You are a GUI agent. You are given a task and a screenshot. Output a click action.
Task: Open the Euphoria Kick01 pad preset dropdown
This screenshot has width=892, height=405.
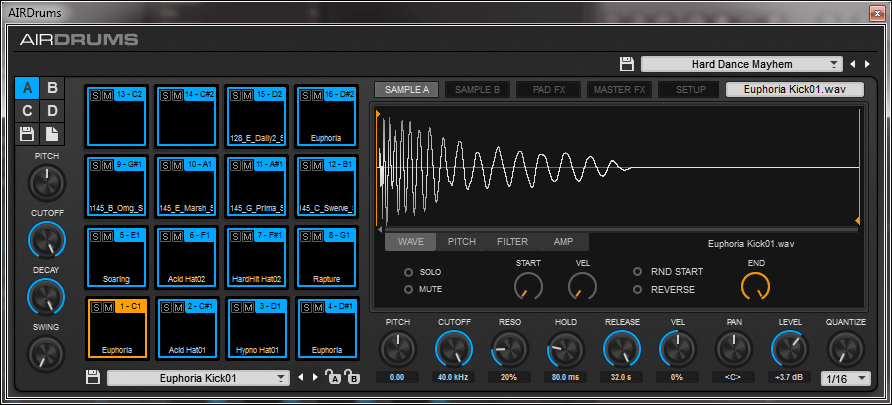pos(198,378)
